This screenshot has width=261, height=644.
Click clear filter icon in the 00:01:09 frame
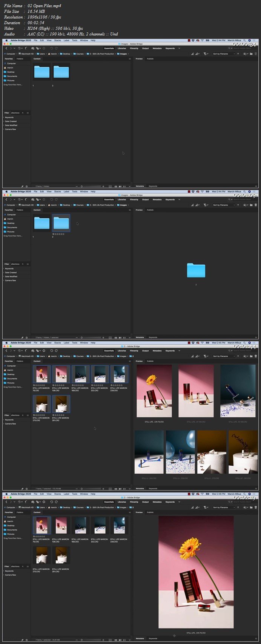pos(26,337)
